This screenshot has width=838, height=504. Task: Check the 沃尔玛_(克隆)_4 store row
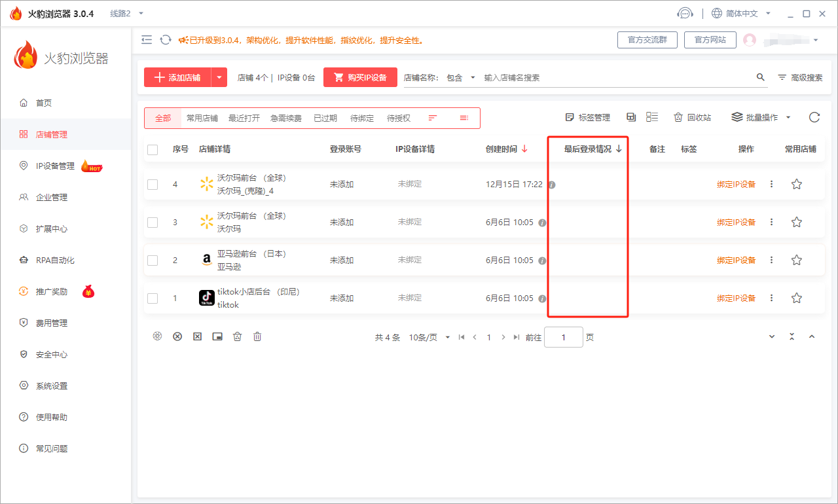(x=153, y=184)
